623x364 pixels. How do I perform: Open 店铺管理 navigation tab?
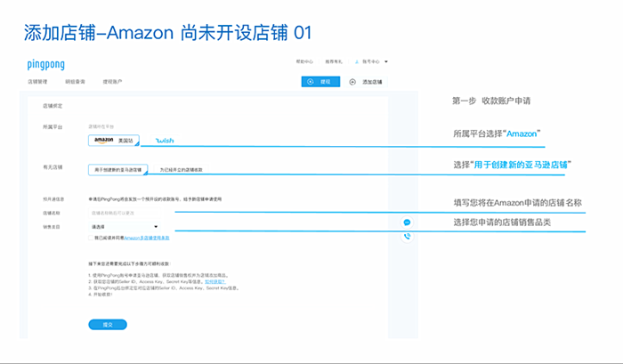click(x=37, y=82)
